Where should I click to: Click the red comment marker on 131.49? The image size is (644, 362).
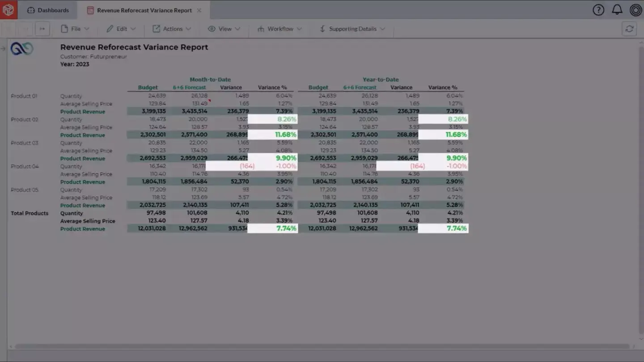click(x=209, y=101)
